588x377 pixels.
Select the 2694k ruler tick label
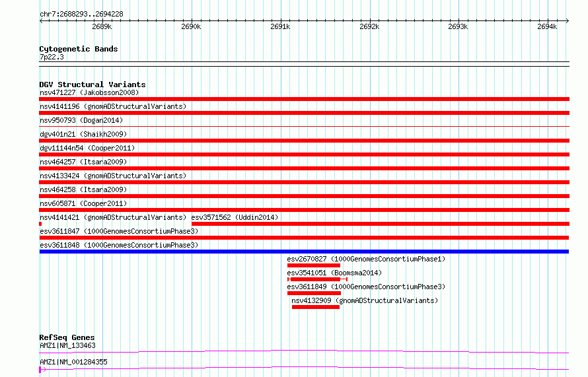pos(547,26)
